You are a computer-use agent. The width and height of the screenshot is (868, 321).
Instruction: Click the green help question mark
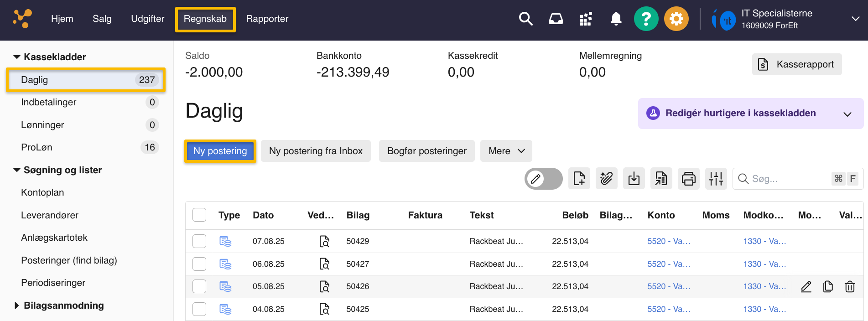(x=646, y=19)
